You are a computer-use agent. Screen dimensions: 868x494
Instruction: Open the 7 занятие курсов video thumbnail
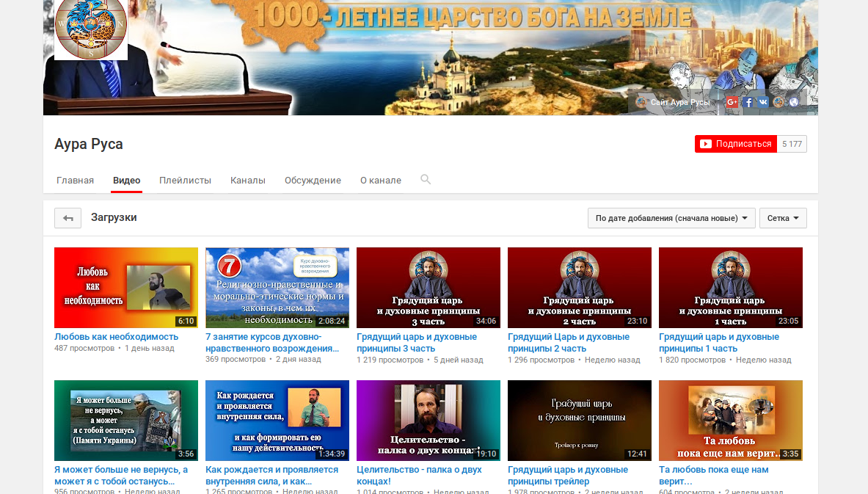point(277,287)
